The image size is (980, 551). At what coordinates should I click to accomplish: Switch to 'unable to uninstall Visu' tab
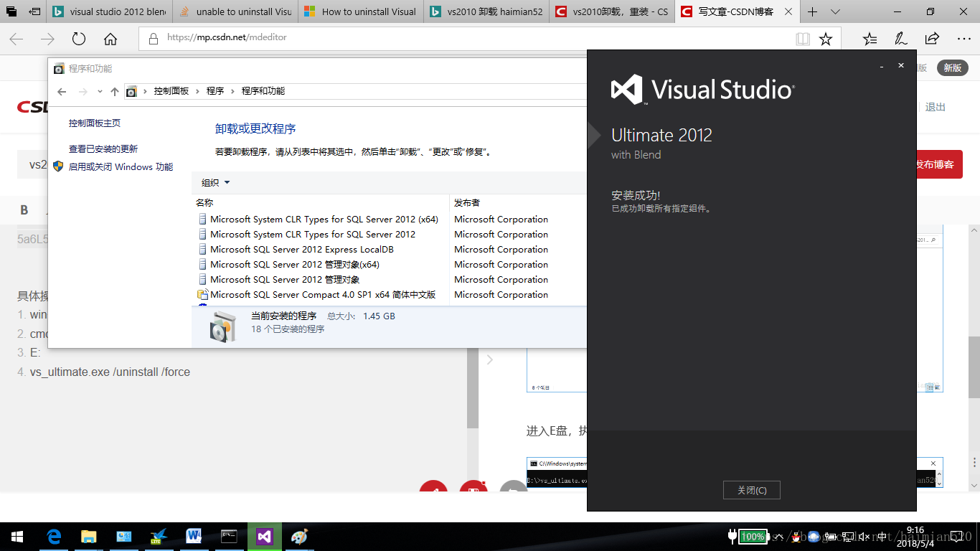235,11
